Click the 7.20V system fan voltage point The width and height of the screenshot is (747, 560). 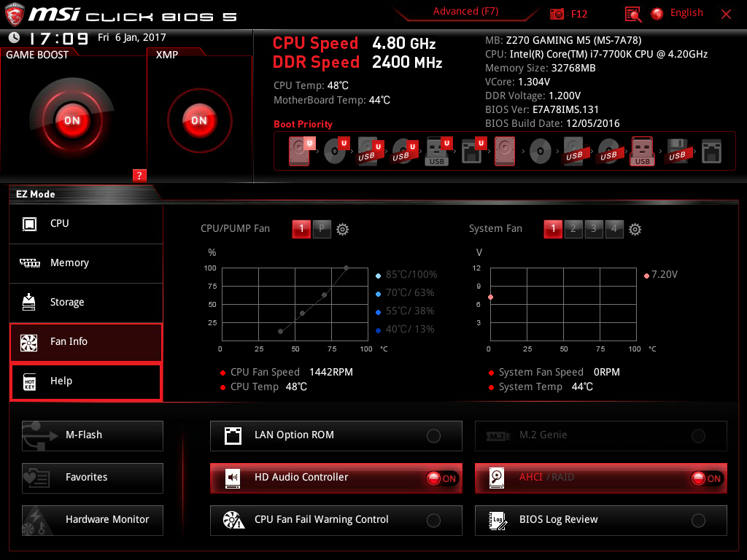[x=491, y=297]
